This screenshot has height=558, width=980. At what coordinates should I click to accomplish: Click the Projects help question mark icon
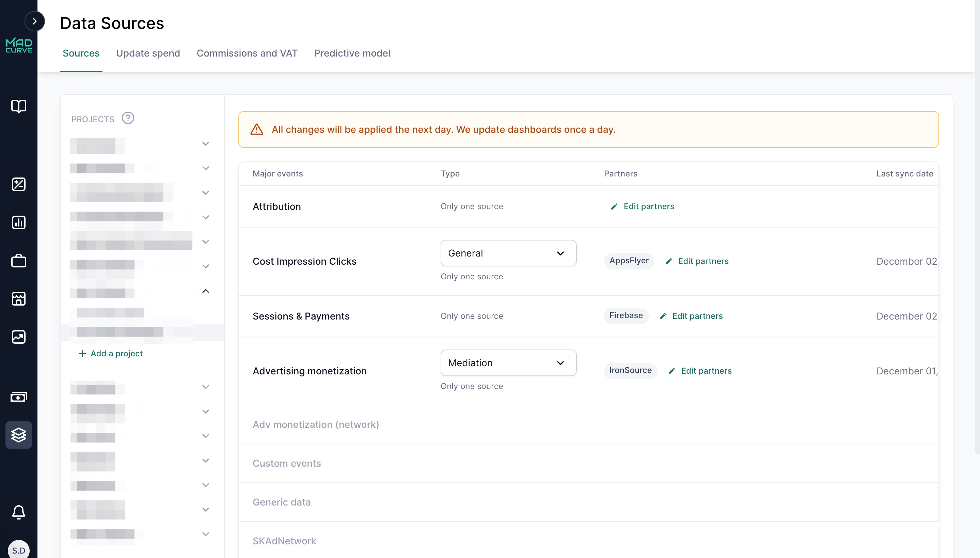[x=128, y=118]
